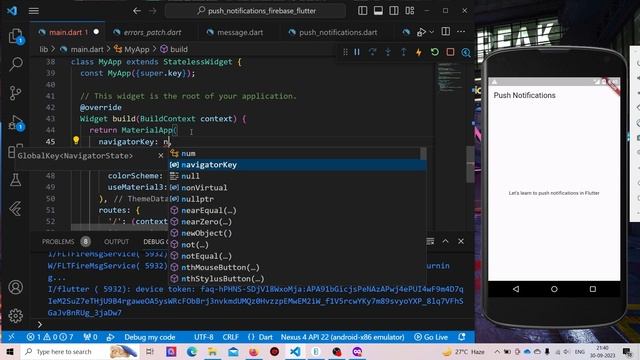Maximize the bottom panel with the chevron
640x360 pixels.
(445, 241)
